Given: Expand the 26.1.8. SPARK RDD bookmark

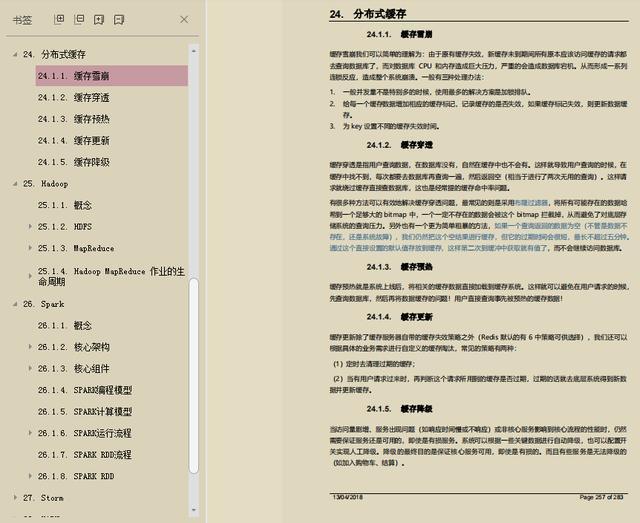Looking at the screenshot, I should 30,476.
